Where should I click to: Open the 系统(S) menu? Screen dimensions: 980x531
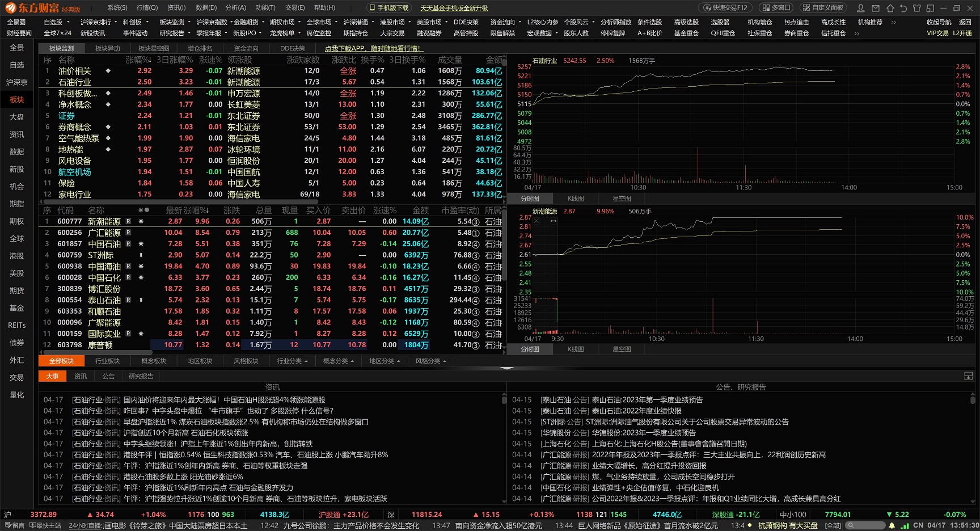[x=117, y=8]
